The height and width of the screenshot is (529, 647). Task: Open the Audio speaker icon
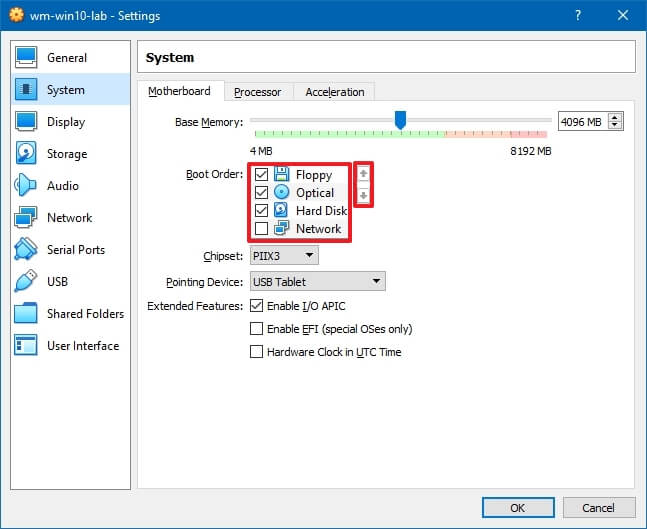click(26, 185)
